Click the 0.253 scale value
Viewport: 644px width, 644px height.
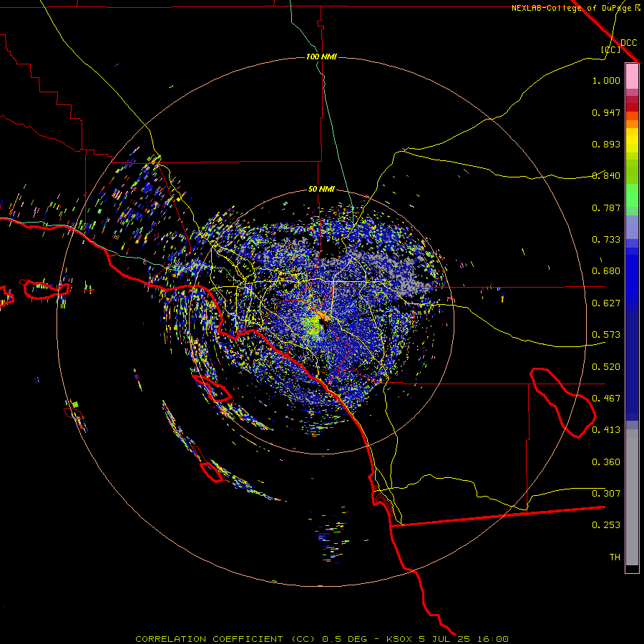(x=606, y=525)
